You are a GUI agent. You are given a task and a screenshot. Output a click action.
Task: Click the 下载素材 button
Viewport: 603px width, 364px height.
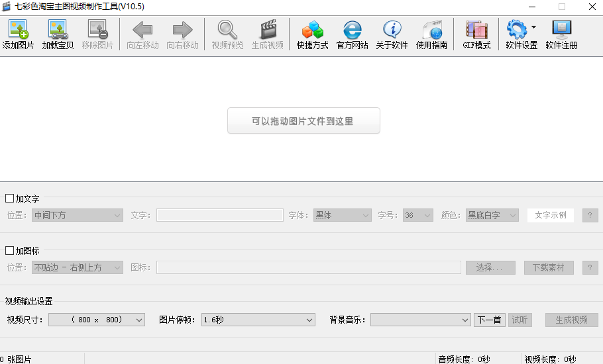549,267
